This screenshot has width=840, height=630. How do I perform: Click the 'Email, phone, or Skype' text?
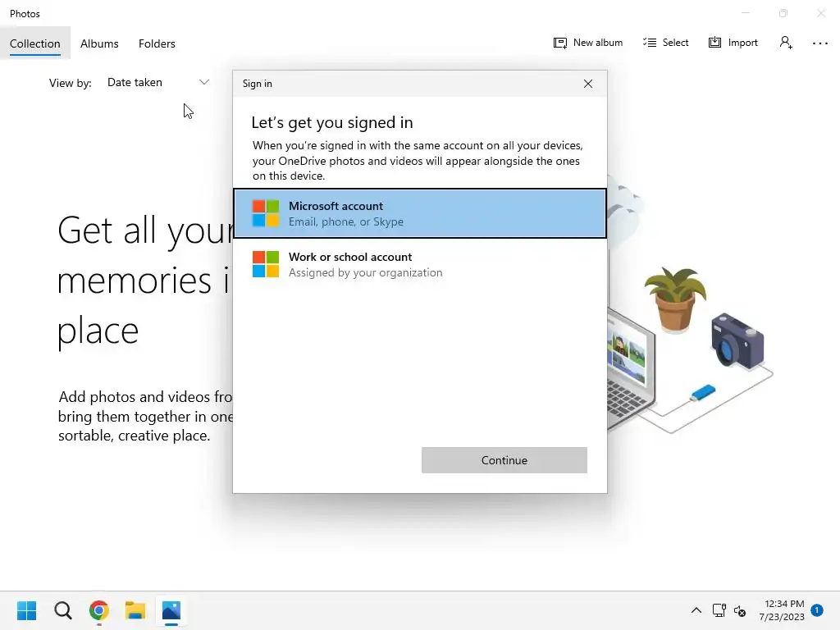[x=346, y=221]
